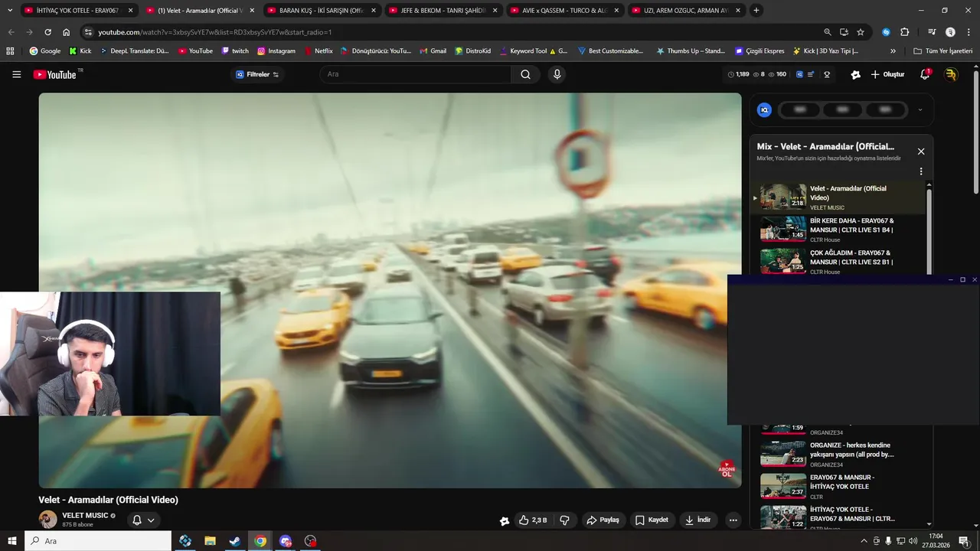Click the blue vidIQ circle logo
This screenshot has width=980, height=551.
tap(764, 109)
